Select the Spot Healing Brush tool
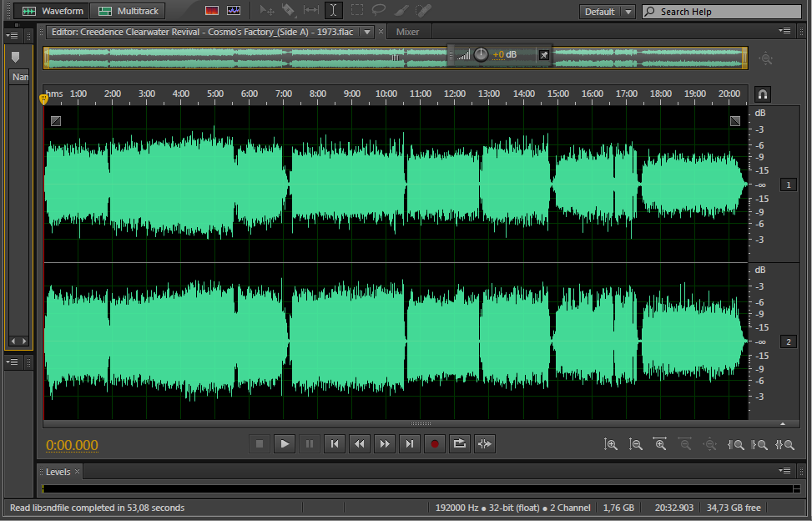The image size is (812, 521). (x=423, y=10)
